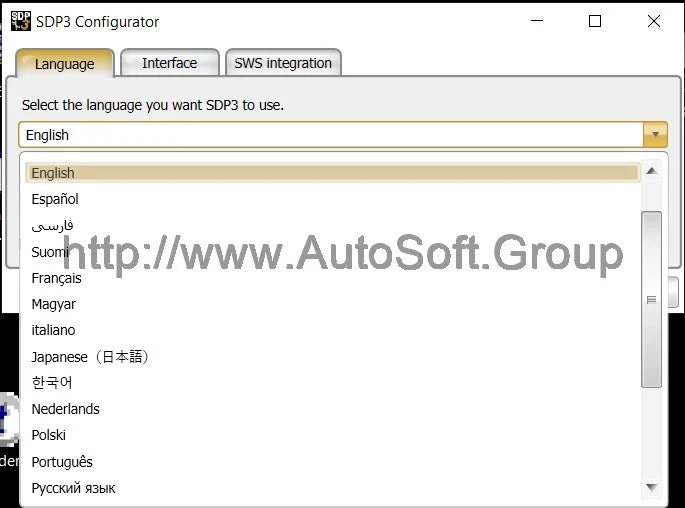Select Magyar from the list

[x=53, y=304]
